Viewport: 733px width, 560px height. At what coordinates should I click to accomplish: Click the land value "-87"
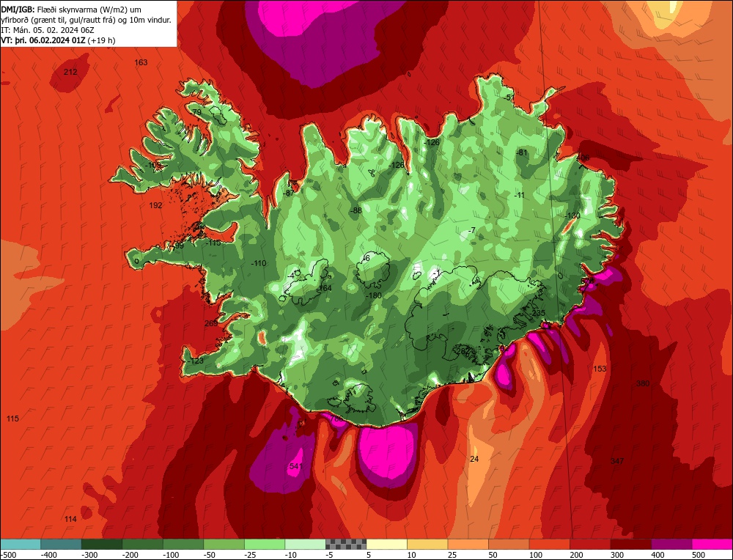point(289,193)
